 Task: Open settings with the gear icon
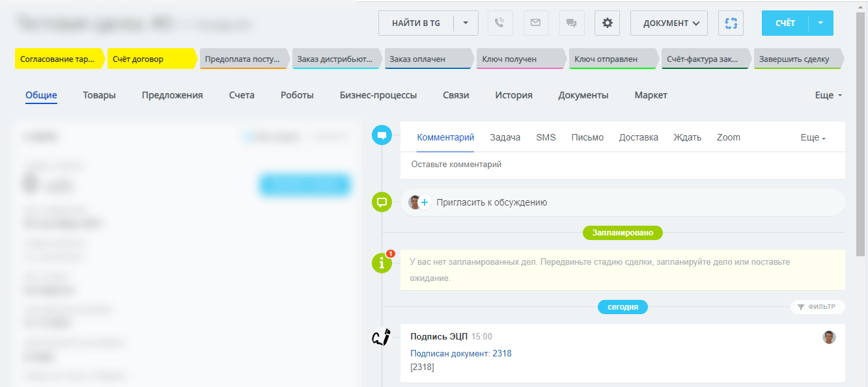click(608, 23)
